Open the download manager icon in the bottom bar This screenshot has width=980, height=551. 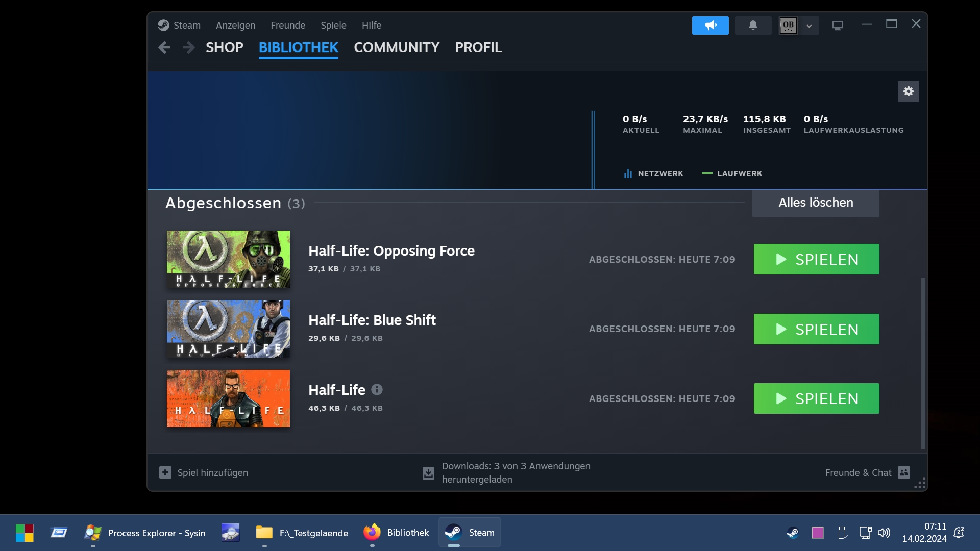pos(428,473)
